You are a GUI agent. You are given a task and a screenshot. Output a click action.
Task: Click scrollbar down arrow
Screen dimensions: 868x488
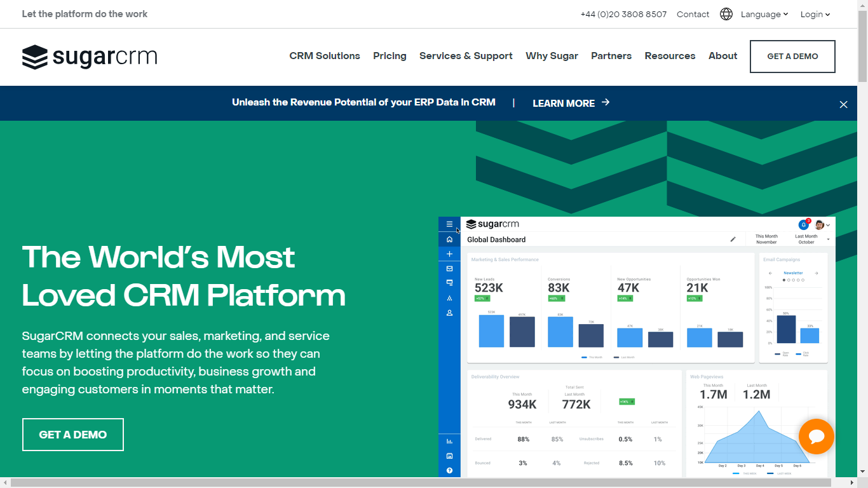point(862,471)
